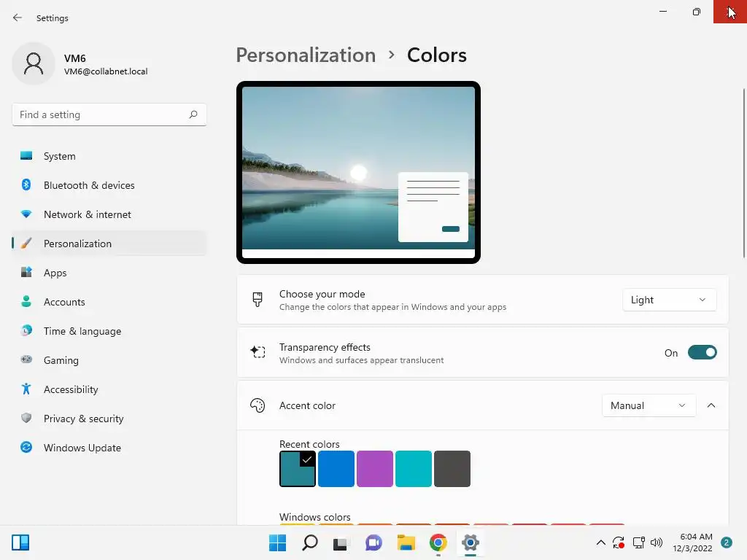Viewport: 747px width, 560px height.
Task: Go to Bluetooth & devices
Action: (109, 184)
